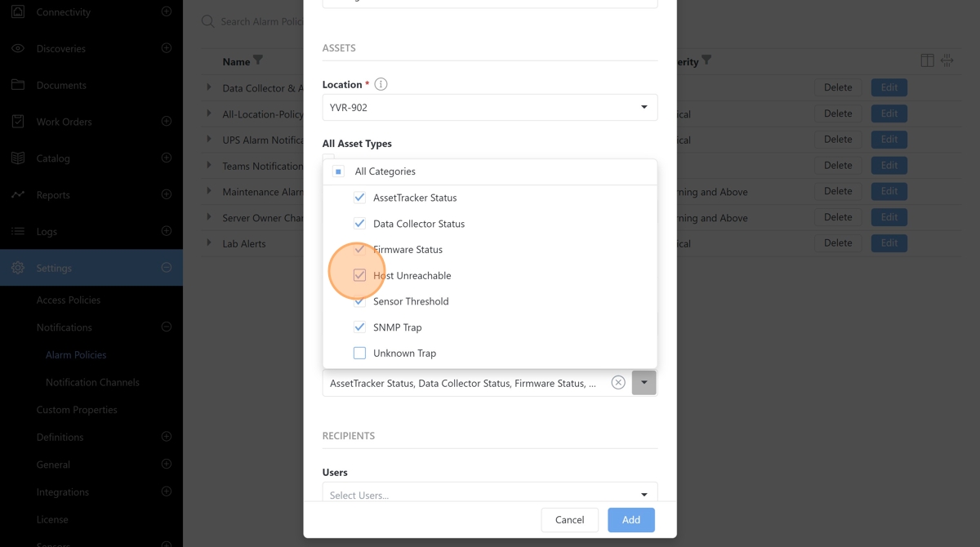Open the Location dropdown showing YVR-902
The height and width of the screenshot is (547, 980).
[489, 107]
